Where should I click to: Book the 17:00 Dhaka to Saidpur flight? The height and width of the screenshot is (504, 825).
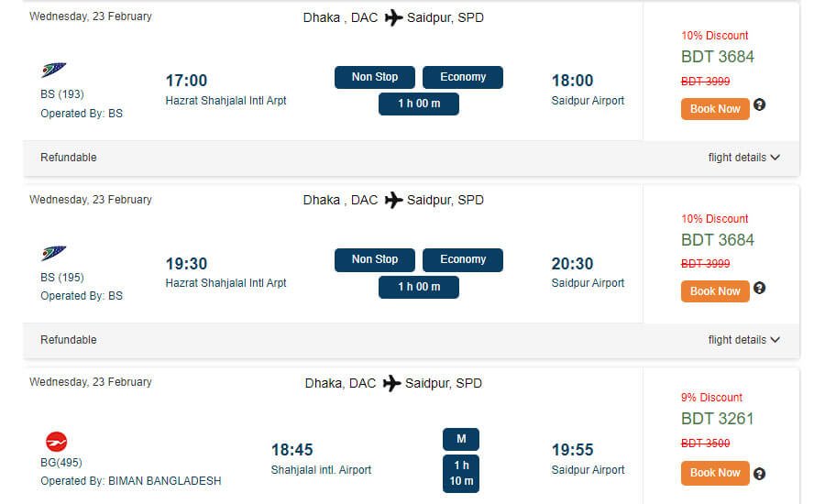(715, 109)
